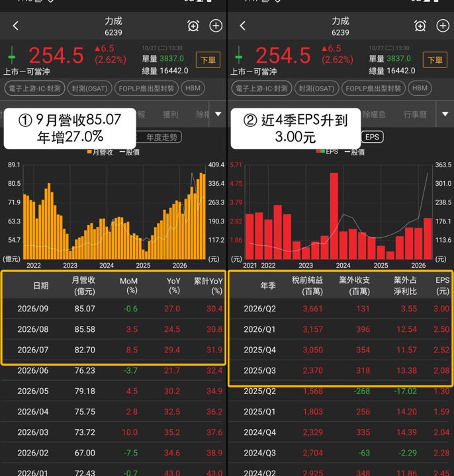Tap 累計YoY (%) column header
This screenshot has height=476, width=454.
click(208, 286)
